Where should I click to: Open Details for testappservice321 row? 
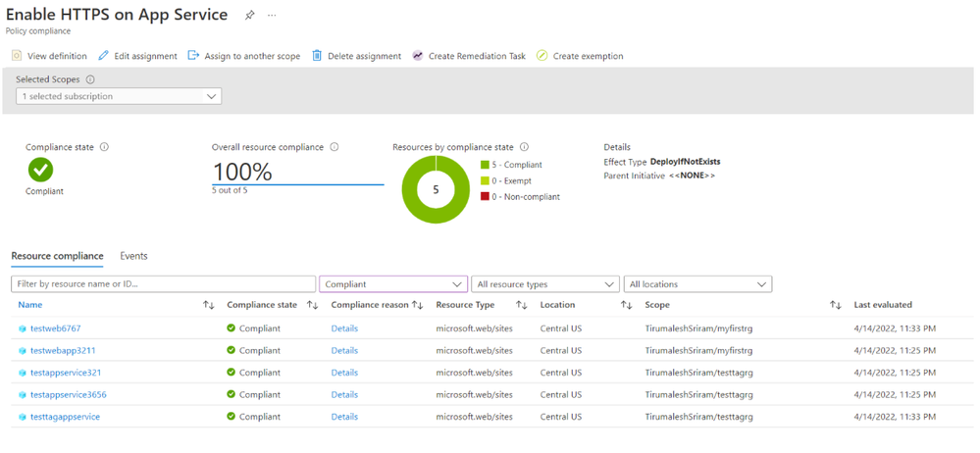click(x=344, y=373)
